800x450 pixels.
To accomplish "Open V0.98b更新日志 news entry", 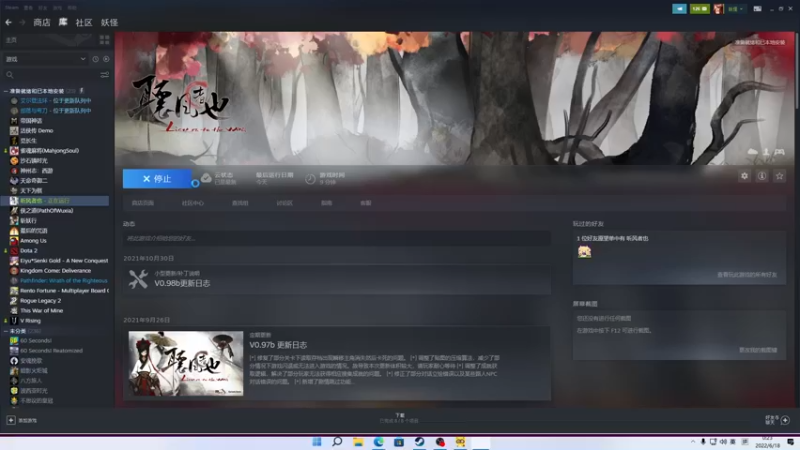I will pos(182,283).
